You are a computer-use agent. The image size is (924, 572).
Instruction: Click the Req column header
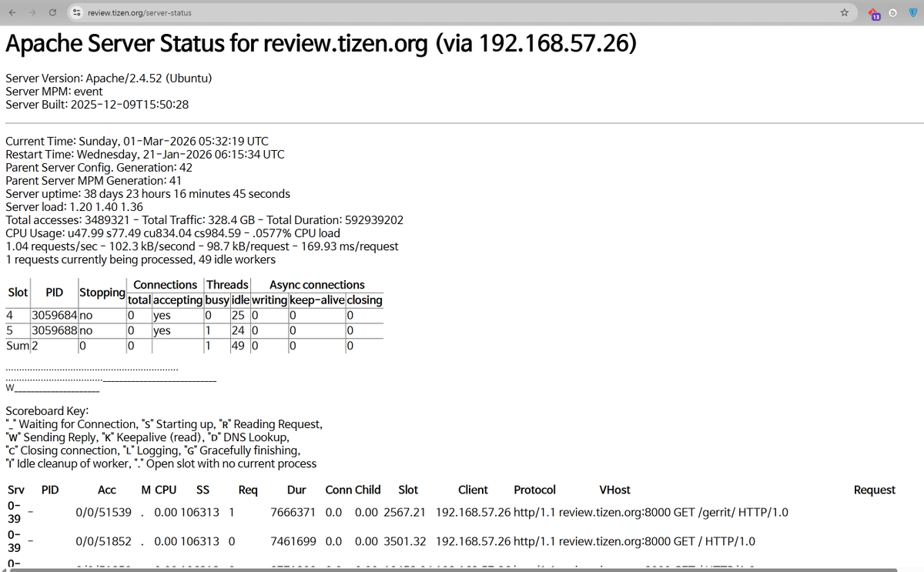coord(248,490)
